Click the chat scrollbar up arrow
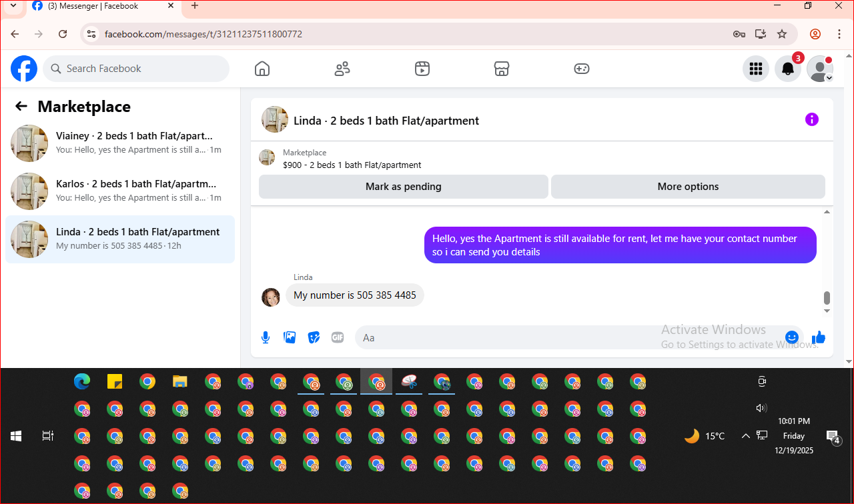Image resolution: width=854 pixels, height=504 pixels. click(x=827, y=211)
